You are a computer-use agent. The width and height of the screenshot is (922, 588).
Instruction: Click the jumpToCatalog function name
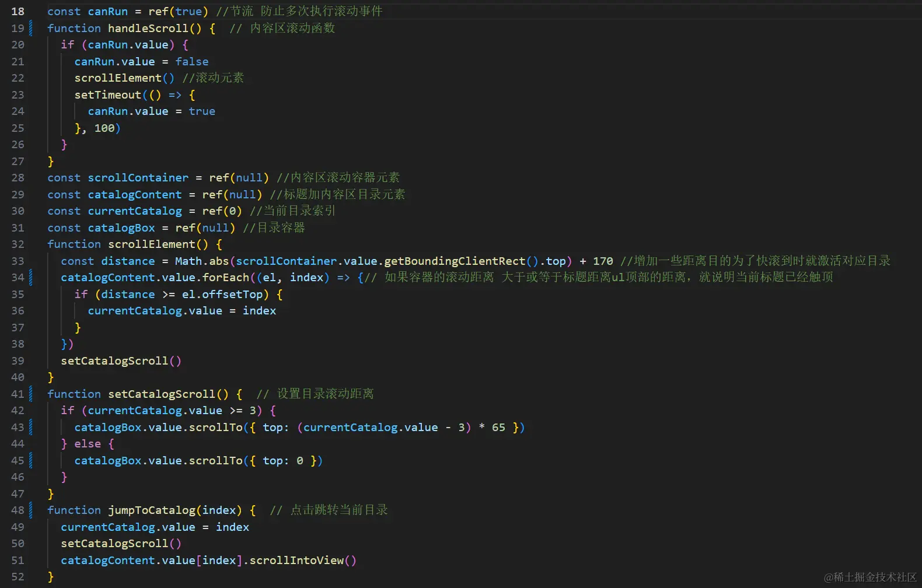(x=152, y=510)
